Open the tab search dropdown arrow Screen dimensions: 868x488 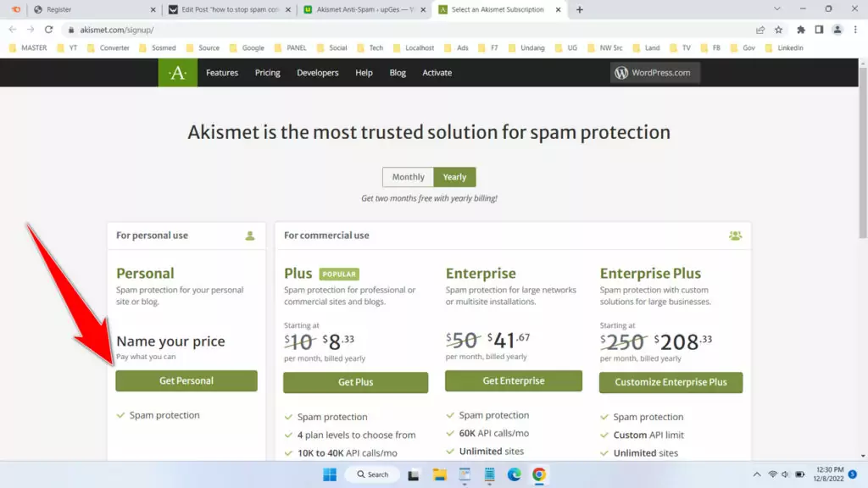tap(777, 9)
